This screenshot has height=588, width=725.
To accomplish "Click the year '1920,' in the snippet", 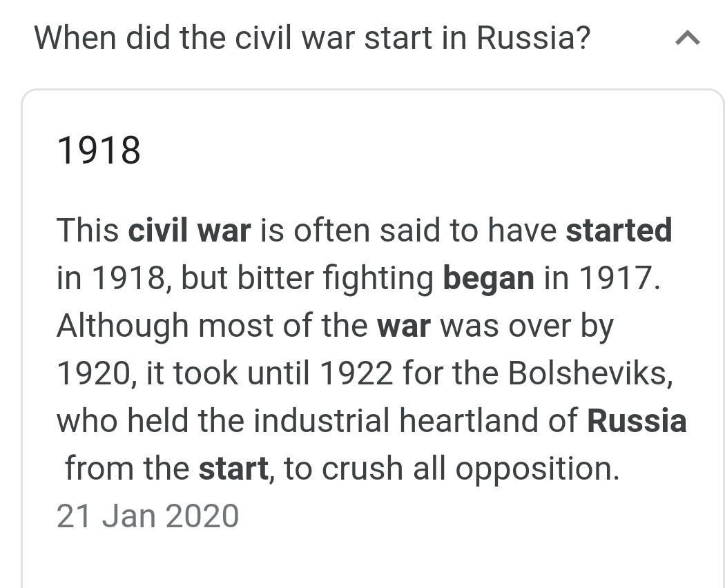I will (97, 373).
